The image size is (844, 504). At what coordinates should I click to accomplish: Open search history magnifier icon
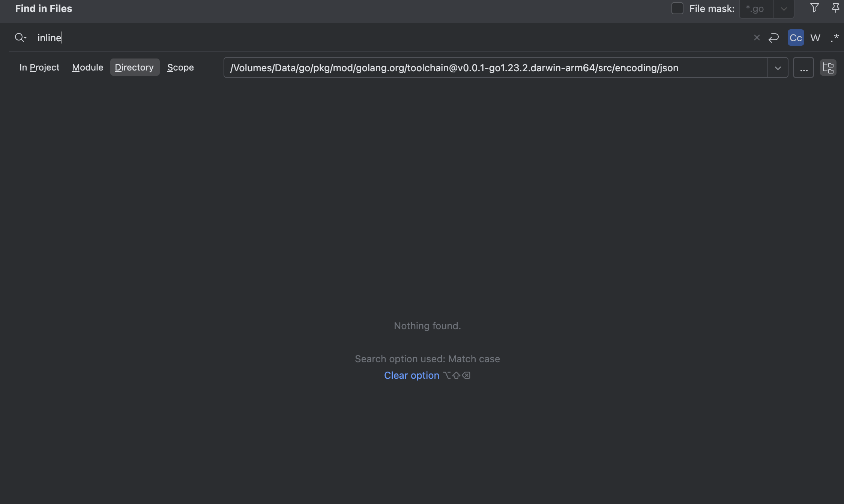[21, 37]
